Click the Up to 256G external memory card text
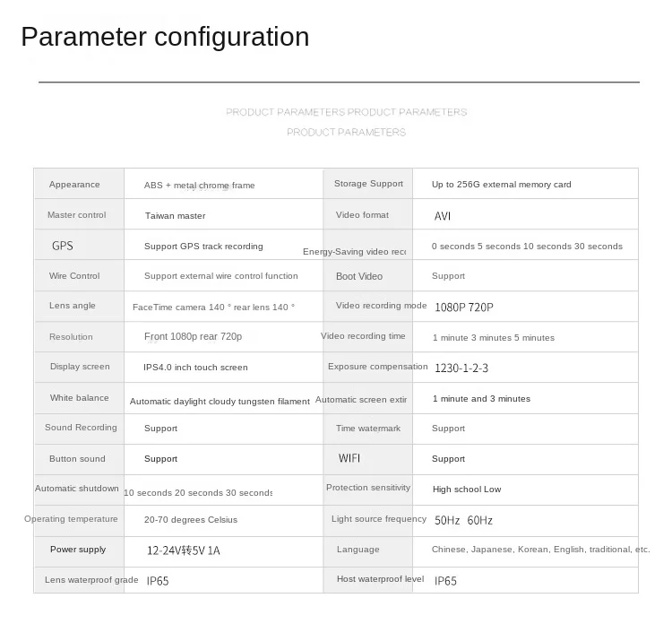Viewport: 672px width, 624px height. click(502, 185)
